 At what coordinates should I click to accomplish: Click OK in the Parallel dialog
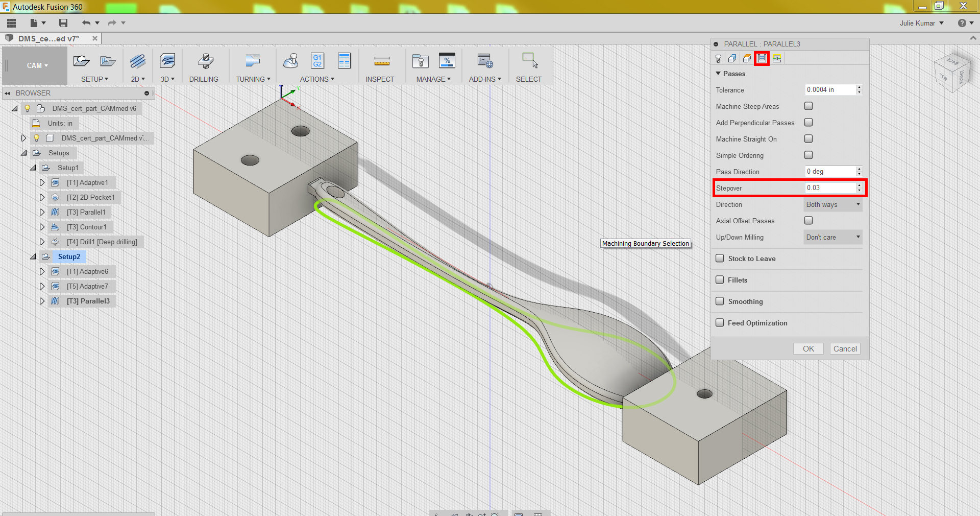click(808, 348)
